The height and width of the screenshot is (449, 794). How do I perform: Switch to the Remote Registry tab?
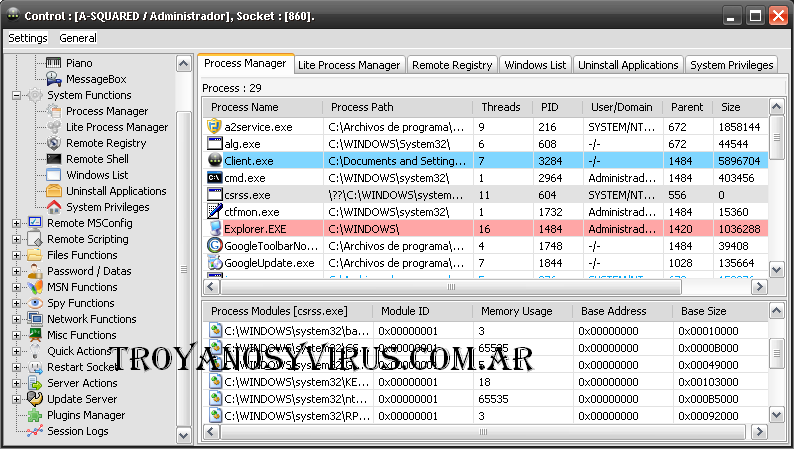coord(452,65)
